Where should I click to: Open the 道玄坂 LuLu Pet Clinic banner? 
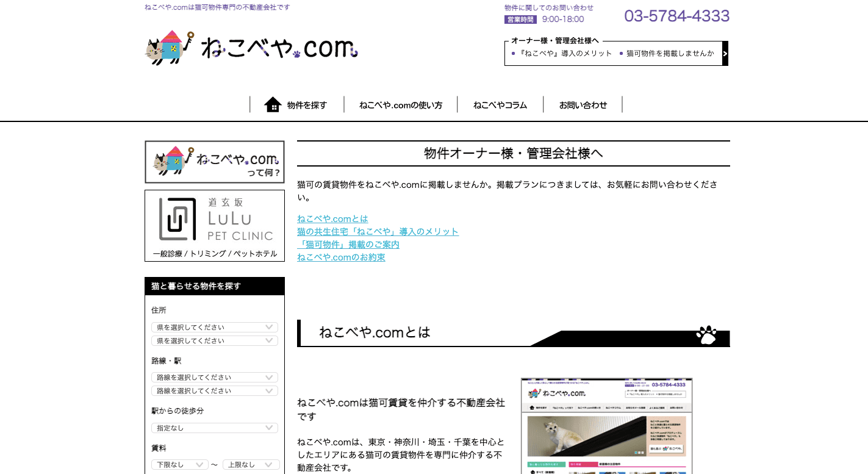click(x=215, y=226)
